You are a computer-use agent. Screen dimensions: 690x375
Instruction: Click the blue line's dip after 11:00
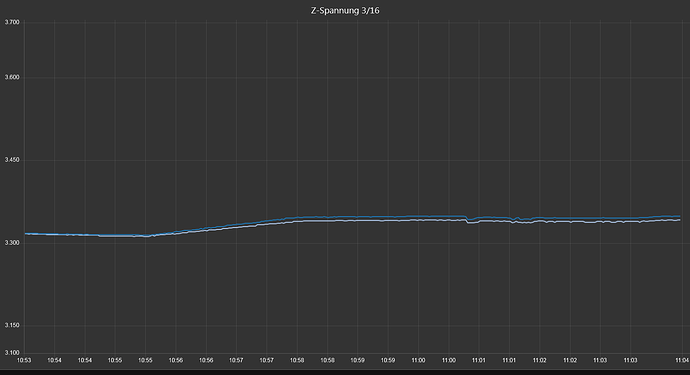pyautogui.click(x=470, y=219)
